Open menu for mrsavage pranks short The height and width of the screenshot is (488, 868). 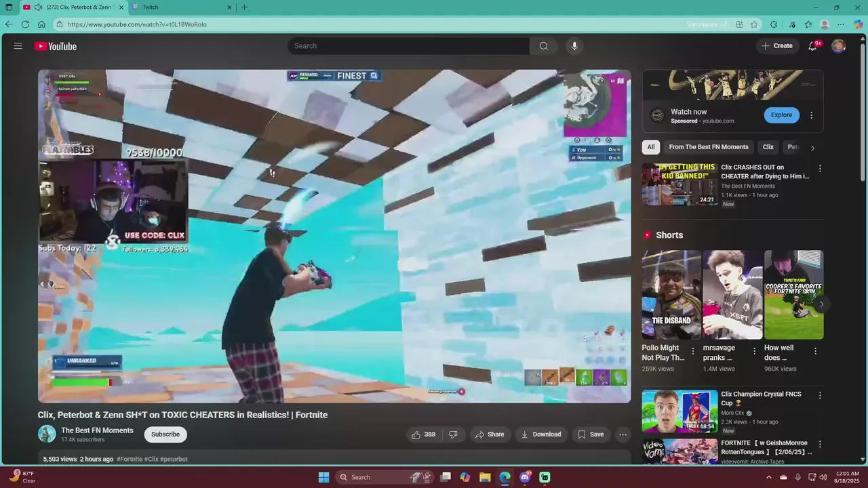754,351
